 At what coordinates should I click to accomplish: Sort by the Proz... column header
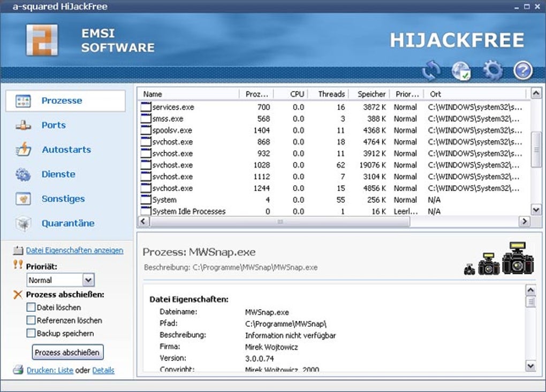point(256,94)
